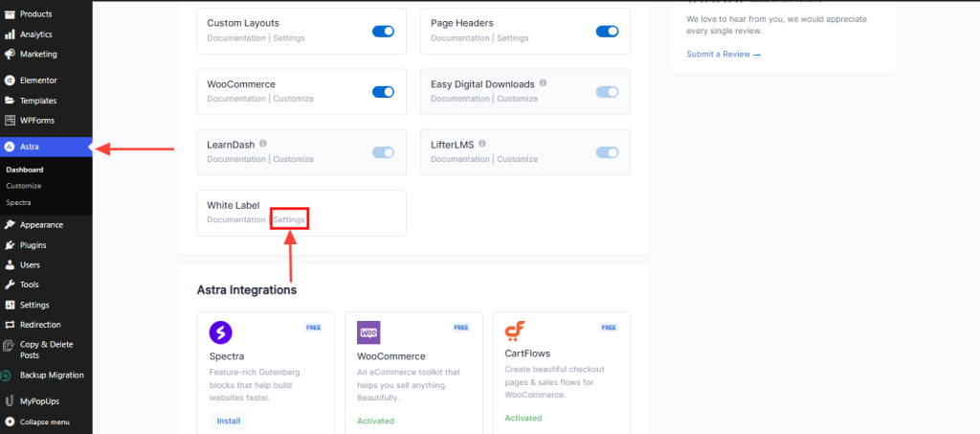Screen dimensions: 980x434
Task: Click the Backup Migration icon
Action: (x=7, y=376)
